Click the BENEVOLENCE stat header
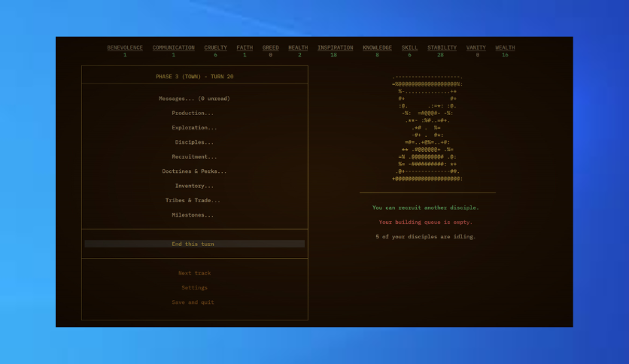This screenshot has height=364, width=629. [x=125, y=47]
